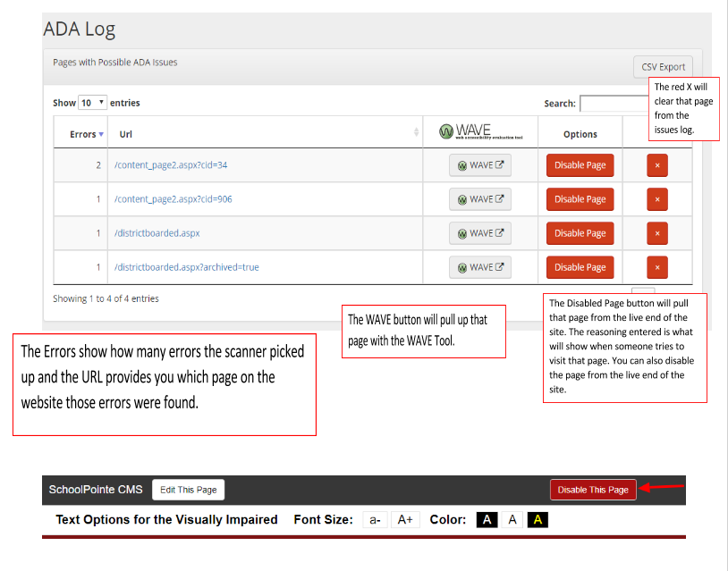Disable Page for /districtboarded.aspx
Image resolution: width=728 pixels, height=571 pixels.
pyautogui.click(x=580, y=233)
